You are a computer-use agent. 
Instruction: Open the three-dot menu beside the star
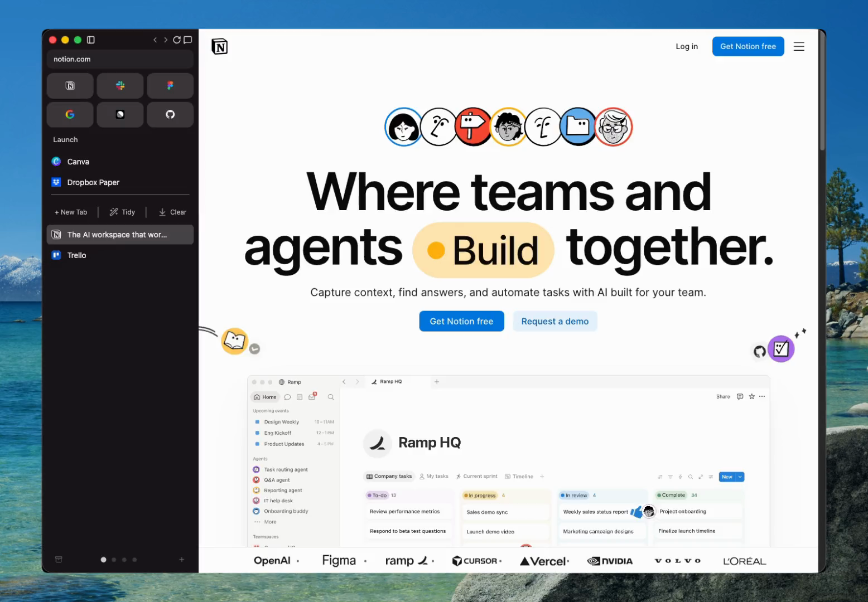pos(762,397)
